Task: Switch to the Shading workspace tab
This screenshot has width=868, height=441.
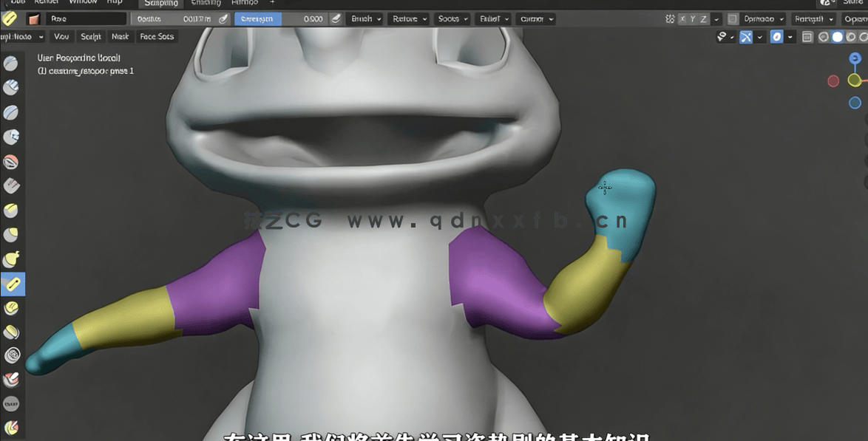Action: tap(206, 3)
